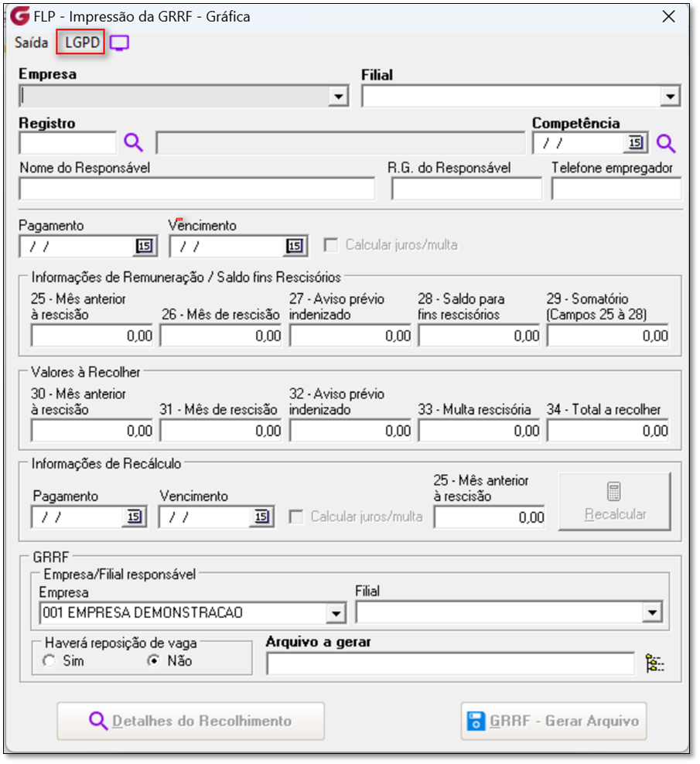Focus field 26 Mês de rescisão
700x764 pixels.
pyautogui.click(x=220, y=336)
